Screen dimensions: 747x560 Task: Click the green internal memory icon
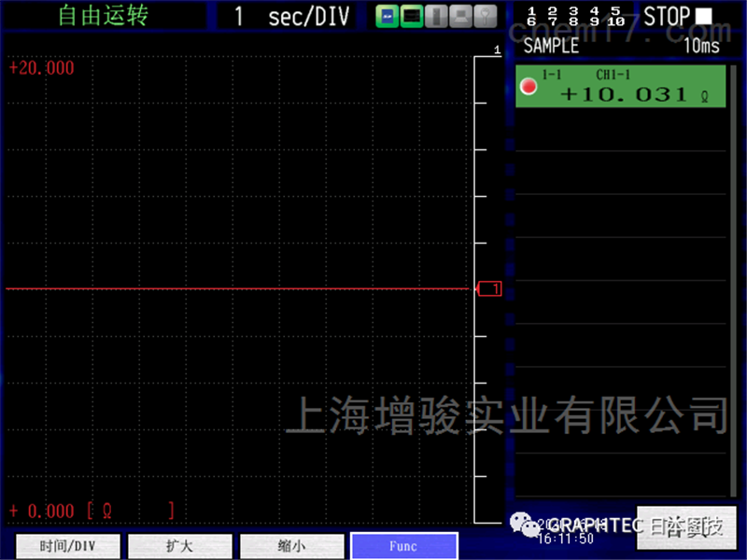[x=412, y=17]
